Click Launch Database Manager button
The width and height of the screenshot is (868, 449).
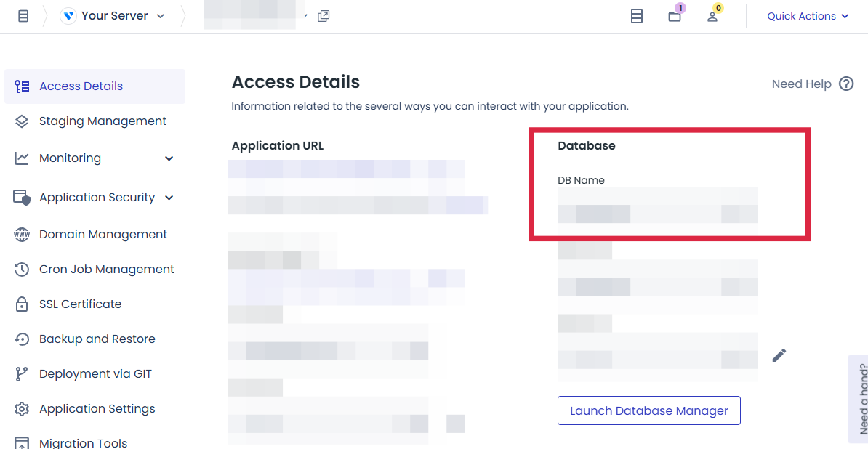pyautogui.click(x=648, y=410)
